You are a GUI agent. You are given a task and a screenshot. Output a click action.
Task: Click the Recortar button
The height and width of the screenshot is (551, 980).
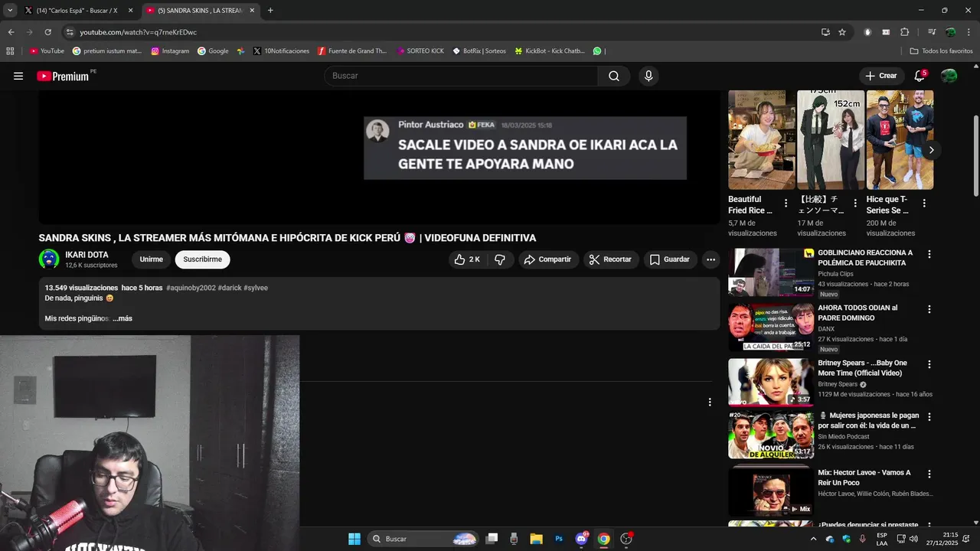[612, 259]
